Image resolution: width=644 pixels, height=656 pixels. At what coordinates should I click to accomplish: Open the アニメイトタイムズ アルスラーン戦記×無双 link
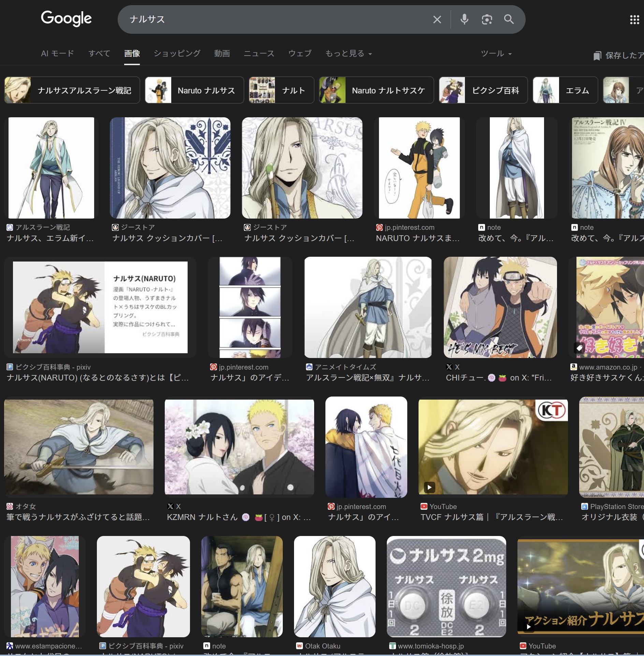(367, 377)
